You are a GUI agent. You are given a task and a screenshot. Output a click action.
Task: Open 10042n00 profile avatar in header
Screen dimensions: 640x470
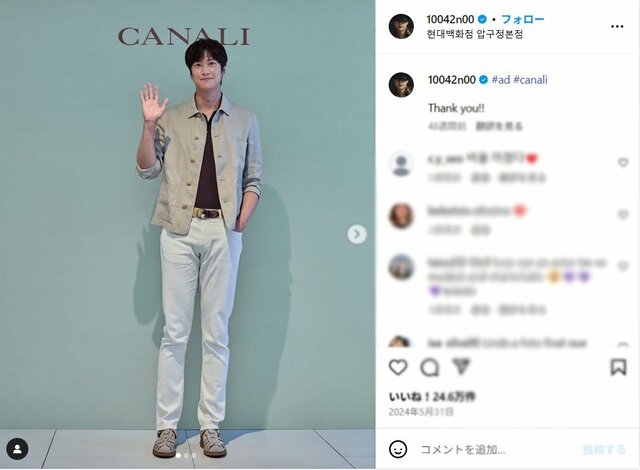(x=401, y=27)
